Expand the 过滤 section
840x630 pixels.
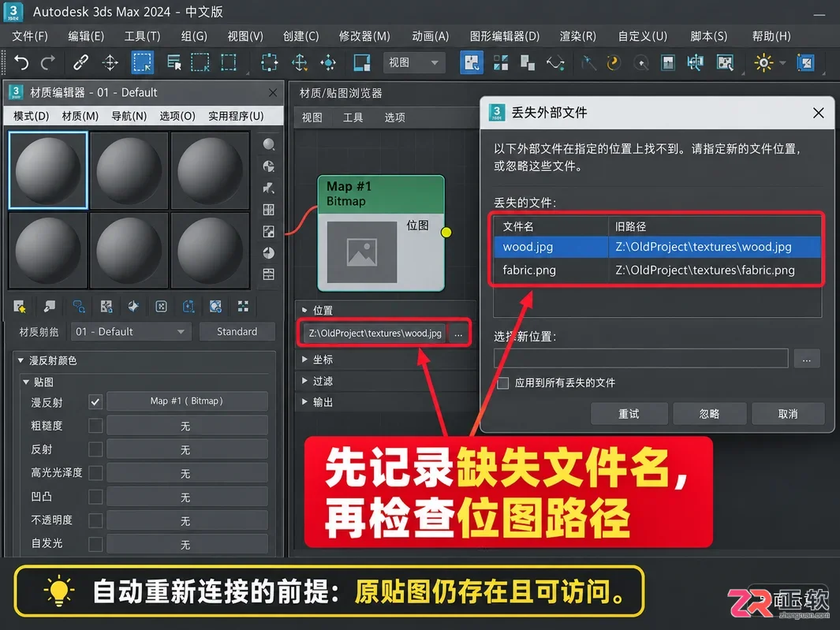pos(304,380)
